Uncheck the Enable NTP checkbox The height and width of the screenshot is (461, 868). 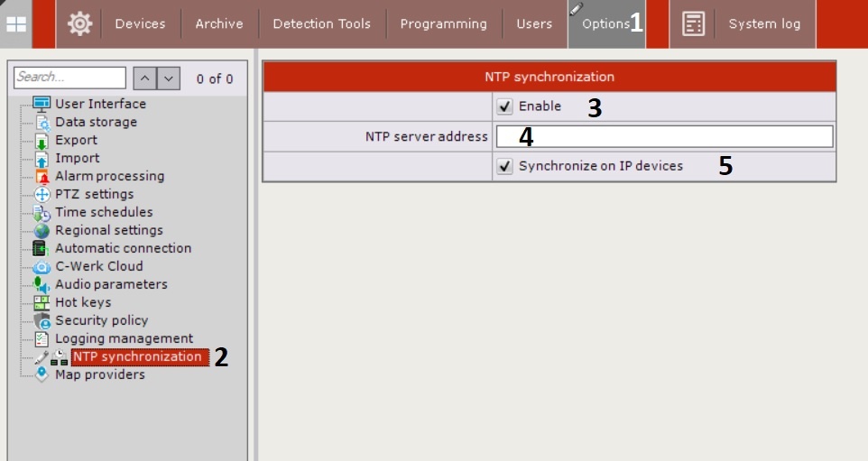(505, 106)
